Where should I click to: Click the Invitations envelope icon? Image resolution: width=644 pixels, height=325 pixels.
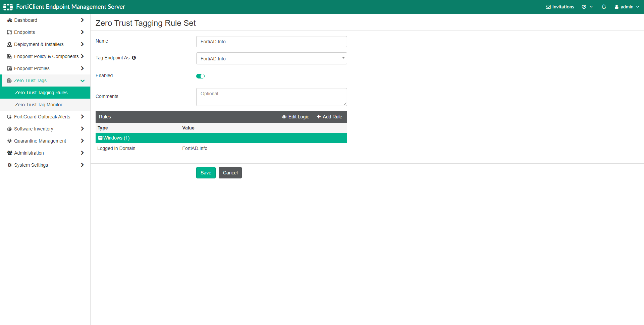(548, 7)
